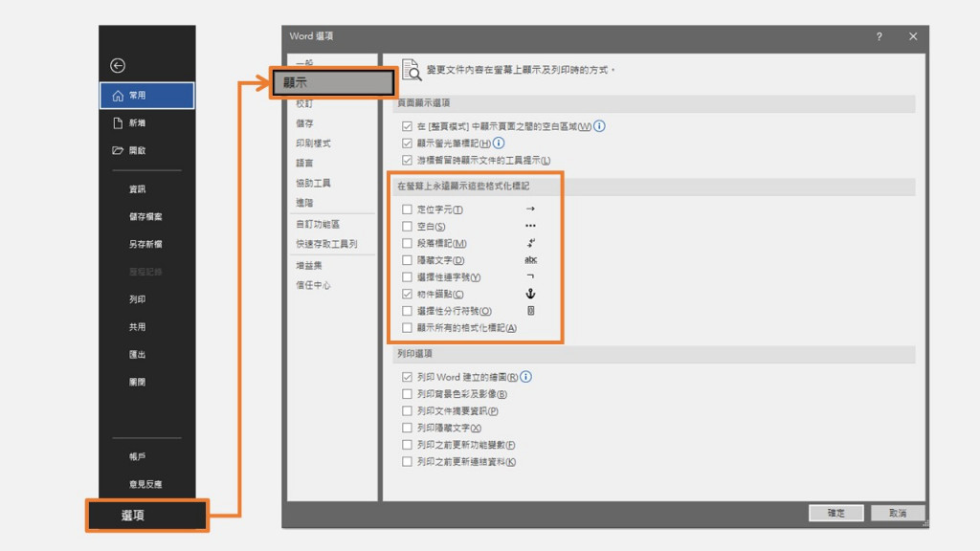Image resolution: width=980 pixels, height=551 pixels.
Task: Click the hyphen symbol for 選擇性連字號
Action: tap(530, 276)
